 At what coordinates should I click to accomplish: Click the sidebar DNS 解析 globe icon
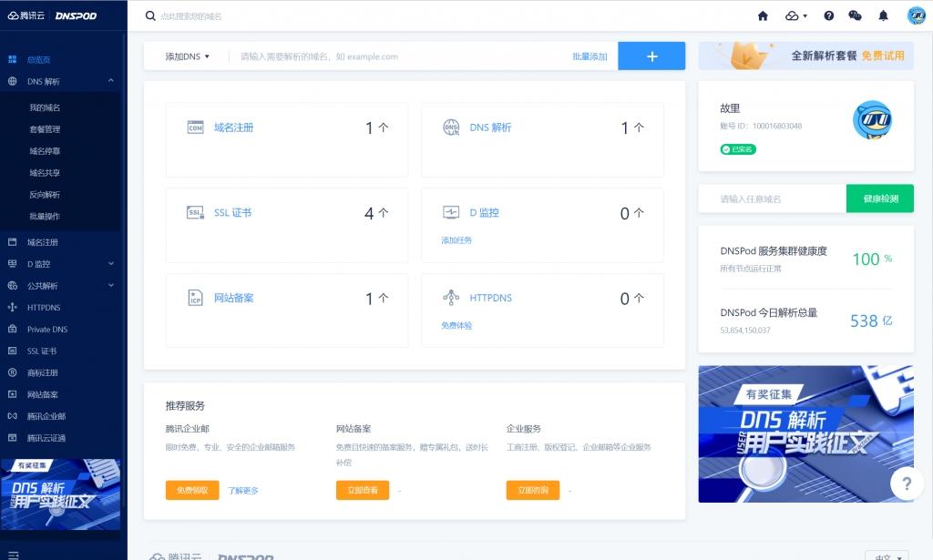[12, 81]
